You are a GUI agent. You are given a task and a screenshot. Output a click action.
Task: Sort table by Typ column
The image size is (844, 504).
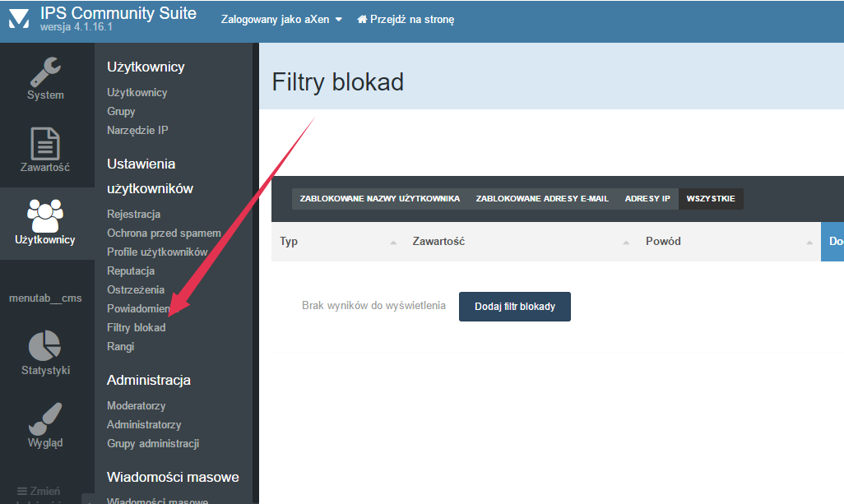(x=337, y=242)
